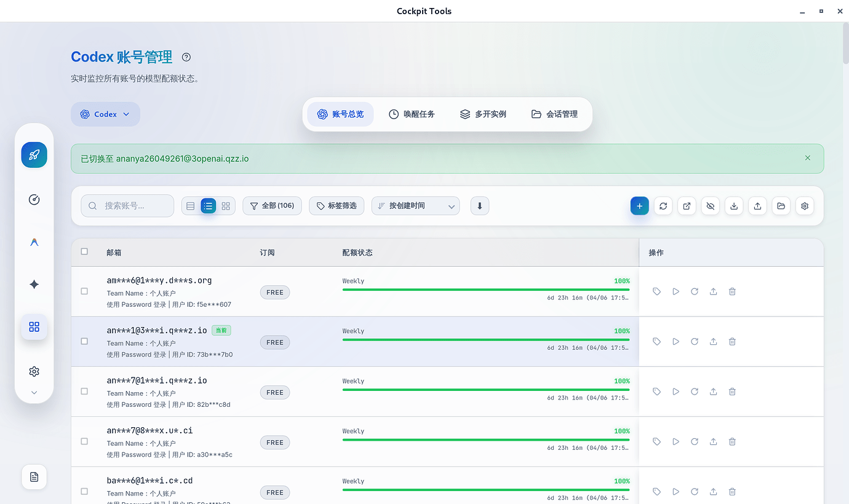
Task: Check the select-all checkbox in table header
Action: pyautogui.click(x=84, y=251)
